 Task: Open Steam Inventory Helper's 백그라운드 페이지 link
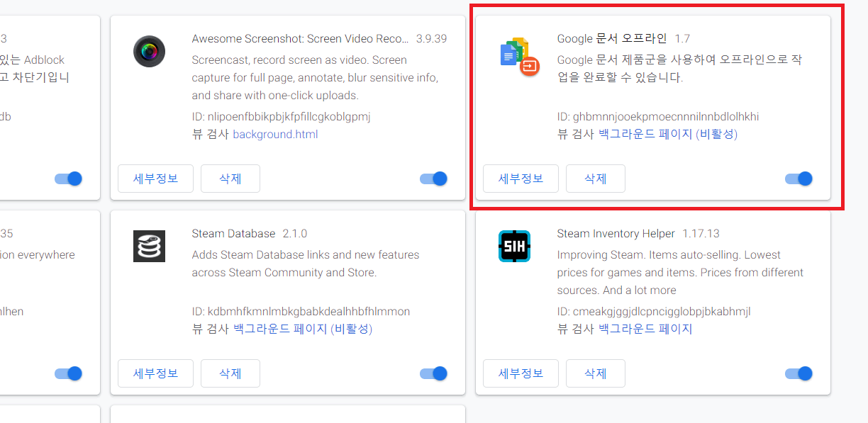click(645, 329)
